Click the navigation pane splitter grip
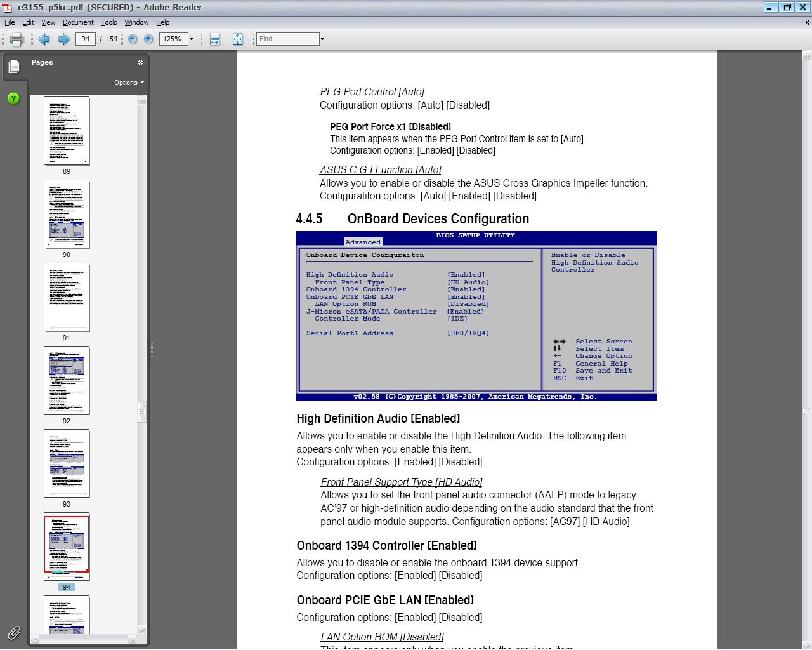The height and width of the screenshot is (650, 812). tap(152, 349)
